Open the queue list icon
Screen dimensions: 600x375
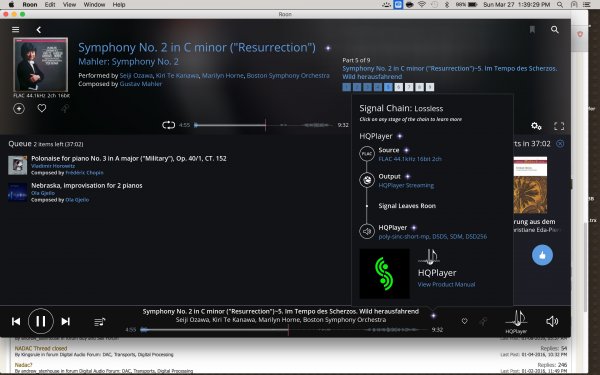pos(99,322)
